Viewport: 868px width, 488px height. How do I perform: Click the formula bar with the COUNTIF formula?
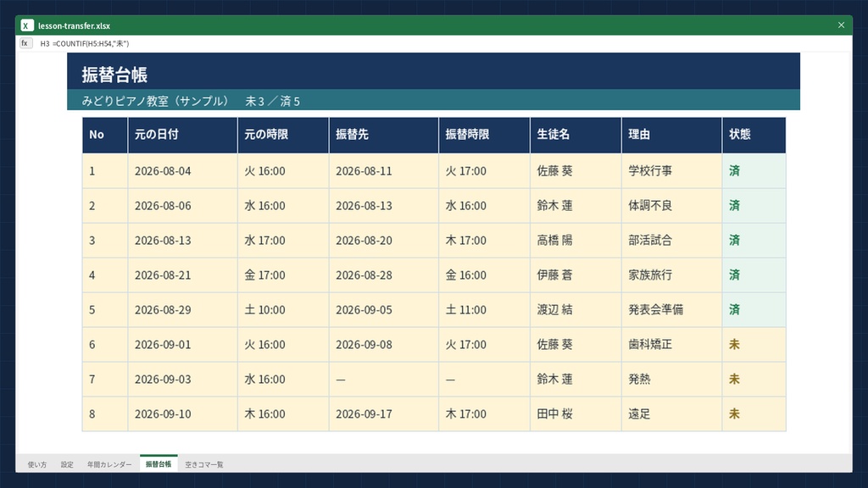click(x=442, y=43)
